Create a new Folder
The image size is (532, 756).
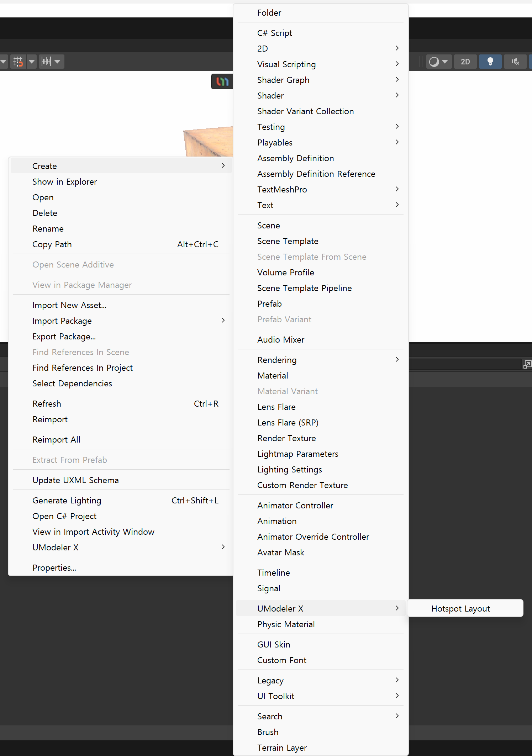(x=321, y=13)
